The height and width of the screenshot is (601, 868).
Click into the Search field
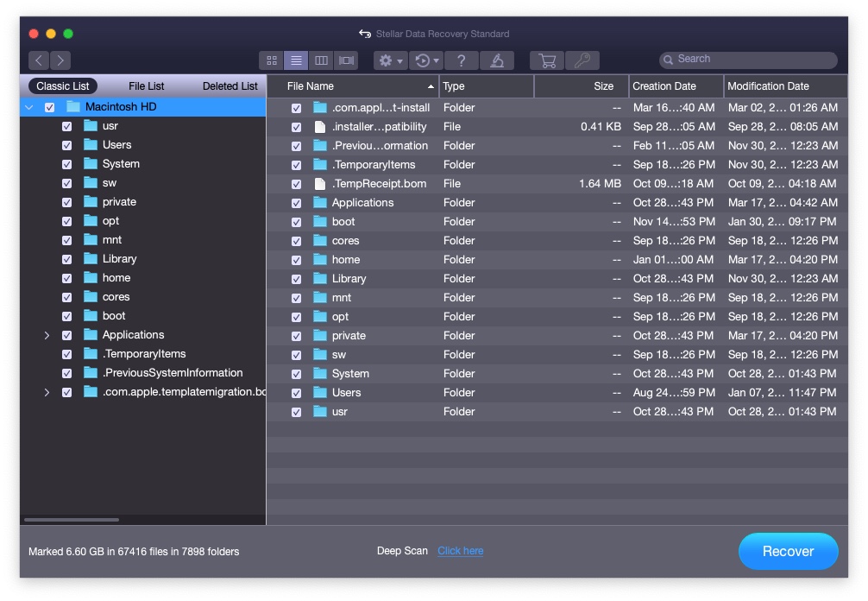(748, 60)
